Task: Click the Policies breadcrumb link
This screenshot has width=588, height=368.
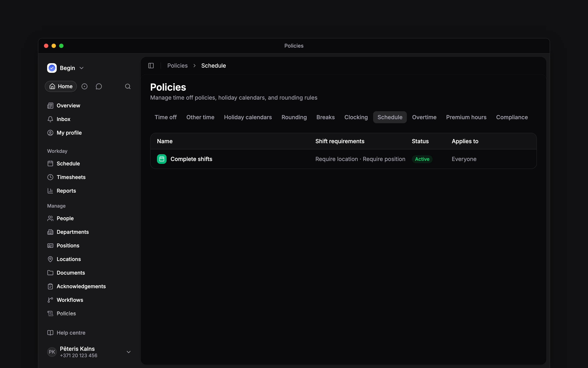Action: 177,66
